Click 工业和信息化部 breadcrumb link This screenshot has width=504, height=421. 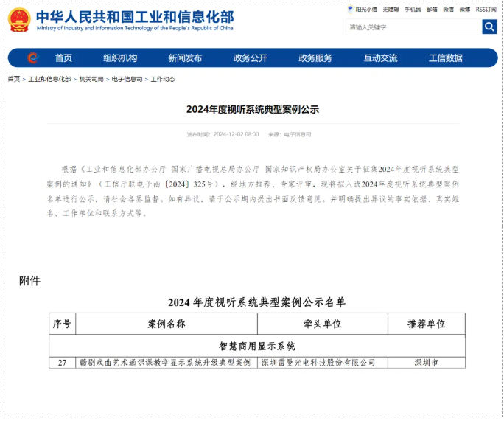point(49,79)
